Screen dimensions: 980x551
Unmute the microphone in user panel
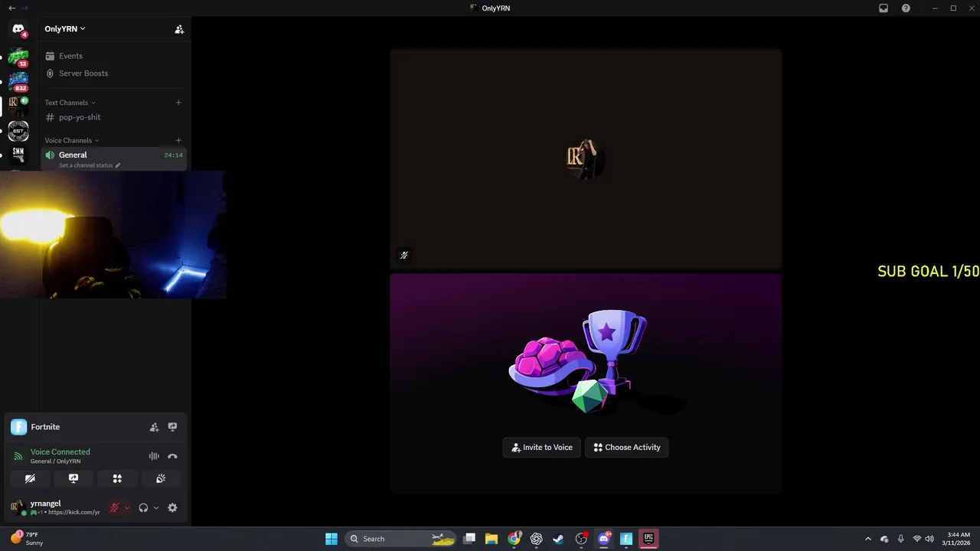click(x=115, y=507)
